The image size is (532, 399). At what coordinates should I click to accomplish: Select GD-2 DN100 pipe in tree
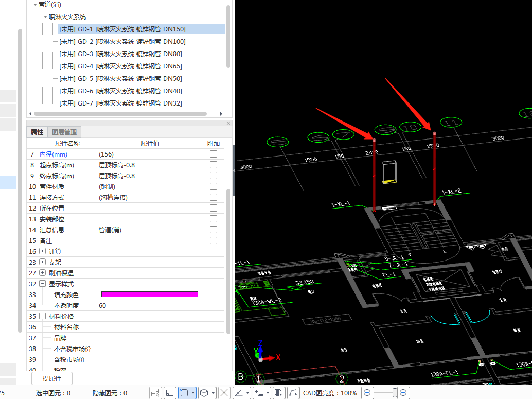tap(122, 41)
